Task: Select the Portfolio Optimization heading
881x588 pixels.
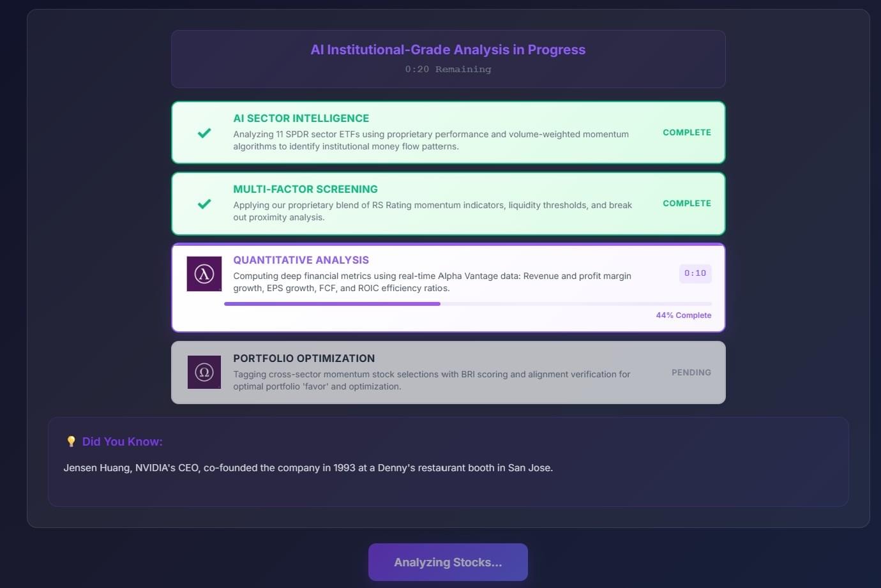Action: click(x=304, y=358)
